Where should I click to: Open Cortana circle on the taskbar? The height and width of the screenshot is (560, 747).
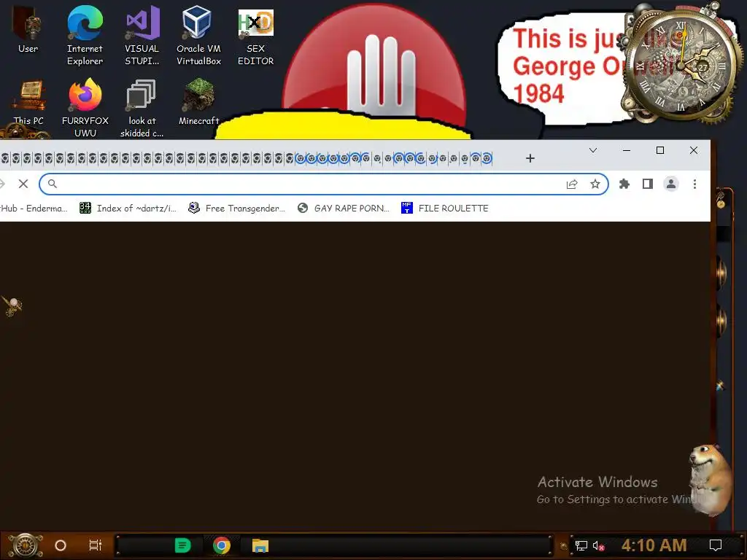(x=61, y=545)
